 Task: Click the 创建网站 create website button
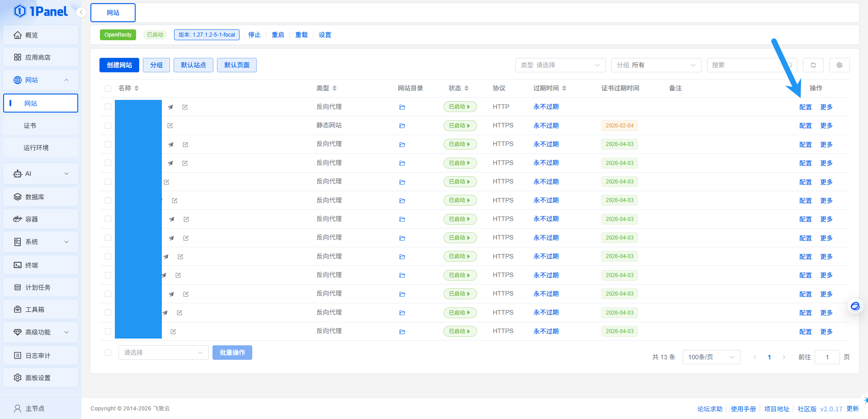click(x=119, y=65)
